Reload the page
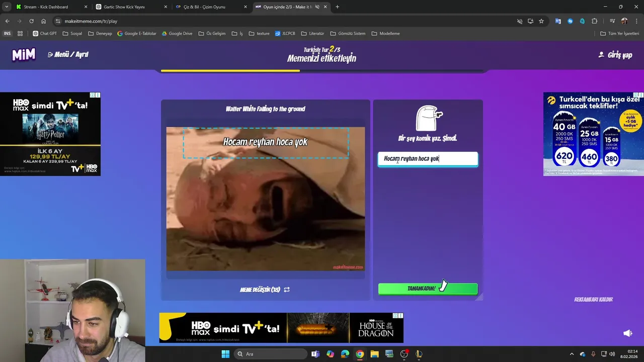 pyautogui.click(x=31, y=21)
